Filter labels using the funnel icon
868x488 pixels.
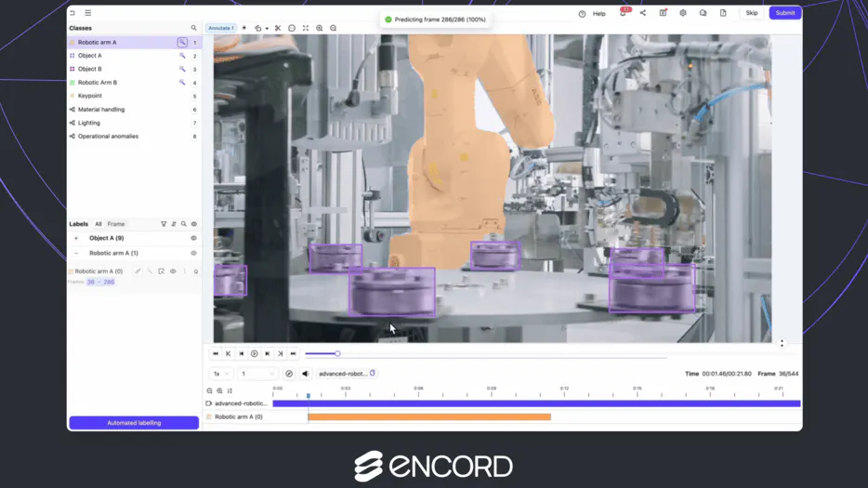(x=164, y=224)
